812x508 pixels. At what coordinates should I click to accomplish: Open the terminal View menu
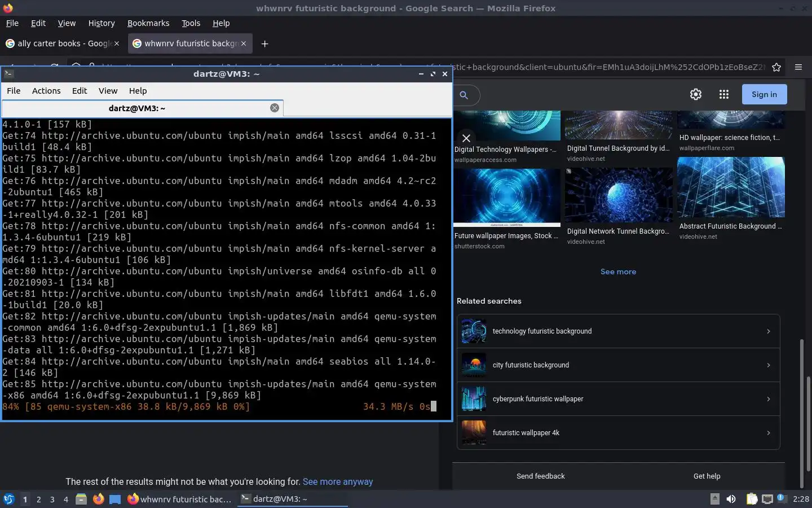[x=108, y=90]
